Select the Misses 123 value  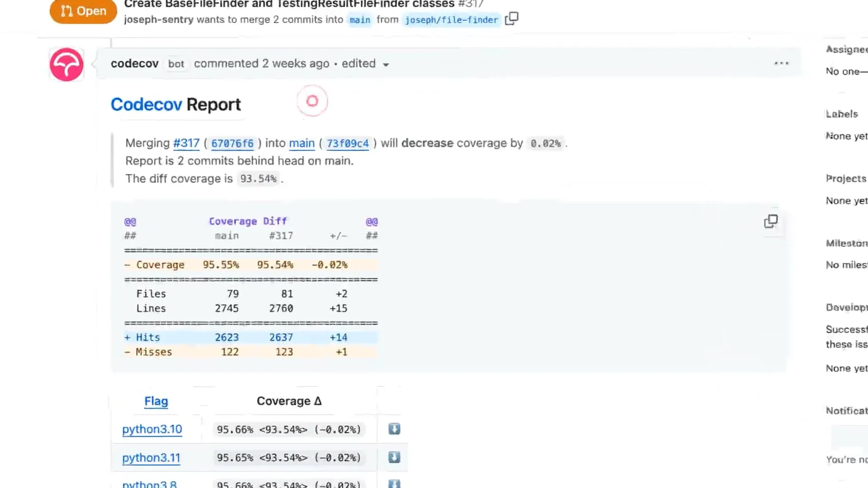[284, 352]
